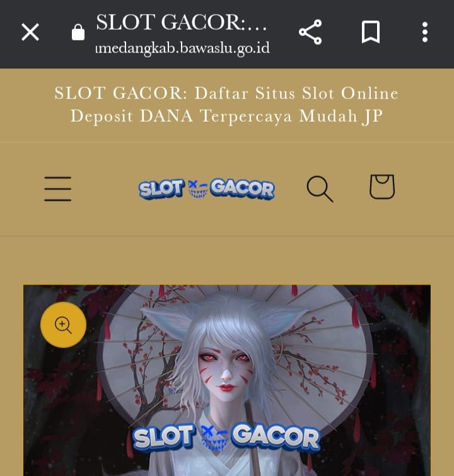This screenshot has width=454, height=476.
Task: Tap the bawaslu.go.id URL text
Action: 182,49
